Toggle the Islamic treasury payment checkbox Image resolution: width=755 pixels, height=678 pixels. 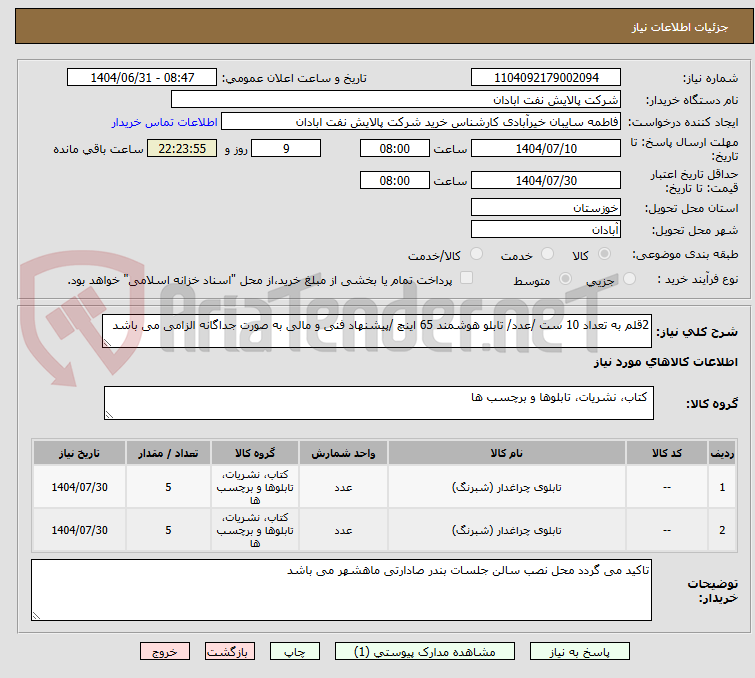pyautogui.click(x=467, y=277)
